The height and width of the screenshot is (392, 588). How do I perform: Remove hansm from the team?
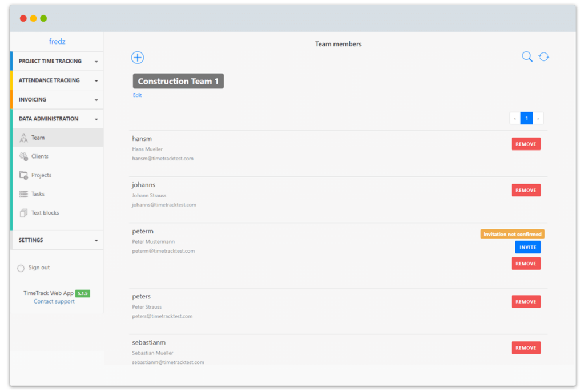click(x=526, y=144)
